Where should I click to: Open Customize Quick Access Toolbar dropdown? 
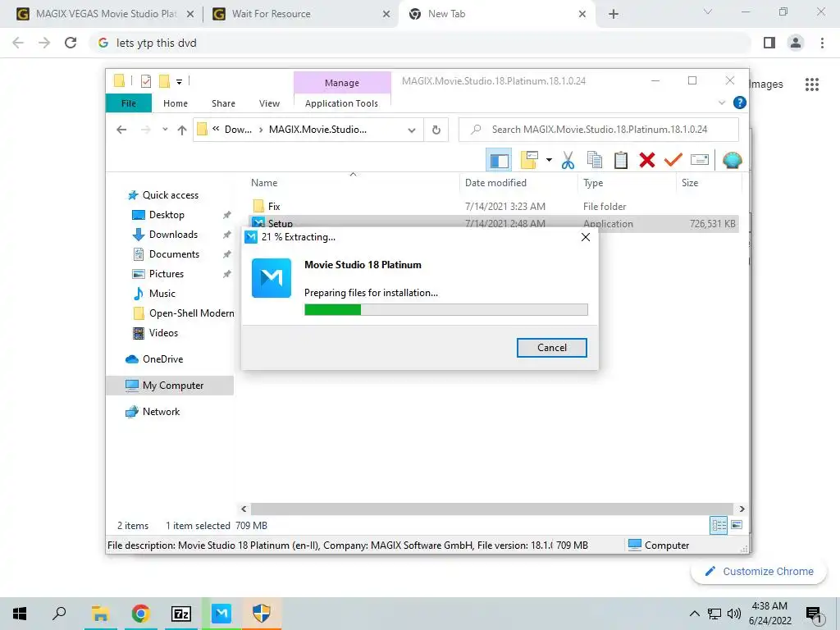pos(179,81)
